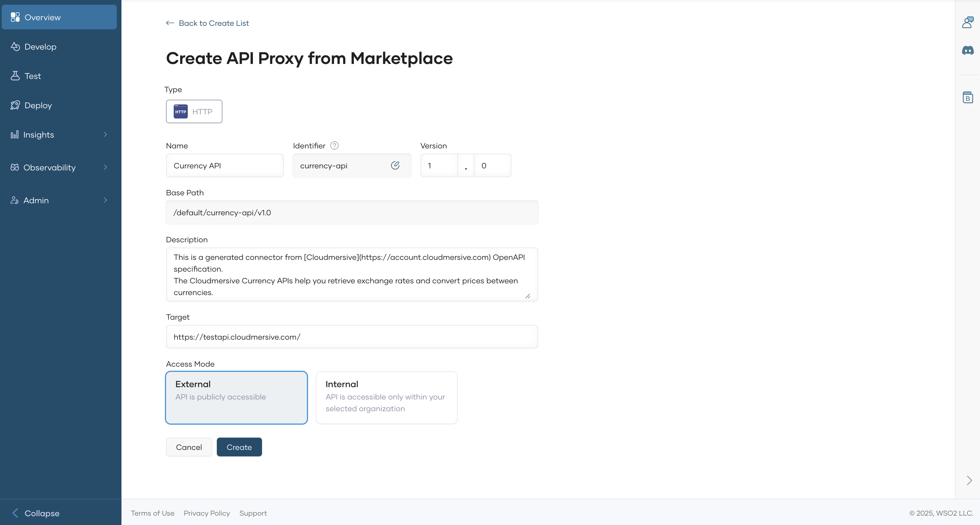Expand the Insights menu chevron
Viewport: 980px width, 525px height.
pyautogui.click(x=105, y=135)
